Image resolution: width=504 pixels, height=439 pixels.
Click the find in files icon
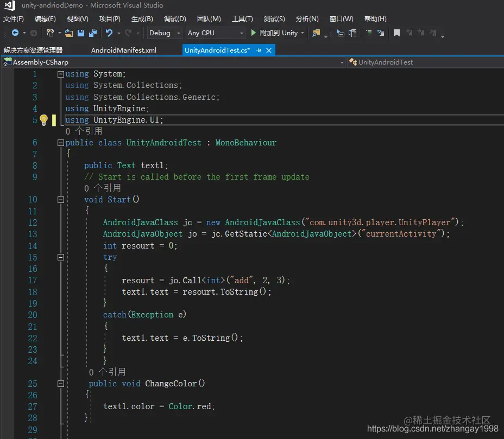(x=316, y=33)
